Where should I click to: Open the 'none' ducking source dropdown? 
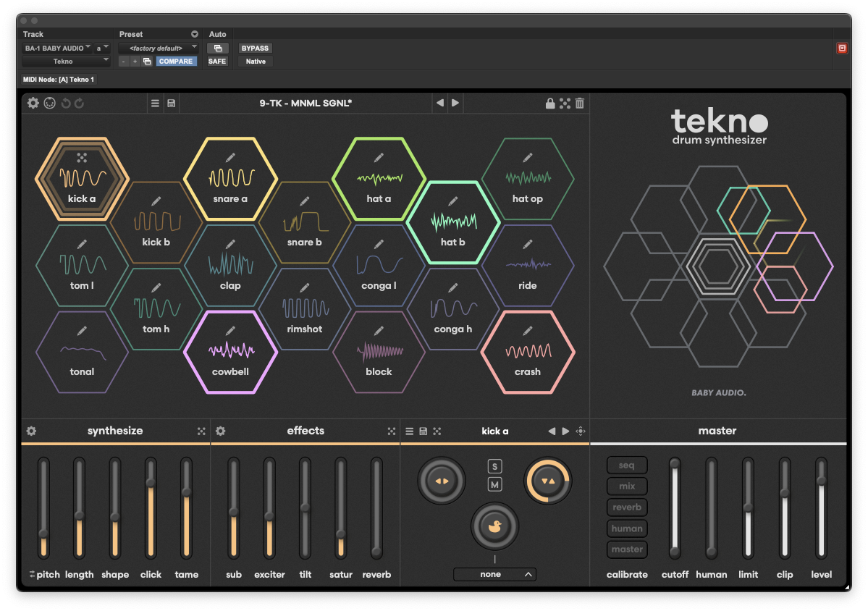494,575
